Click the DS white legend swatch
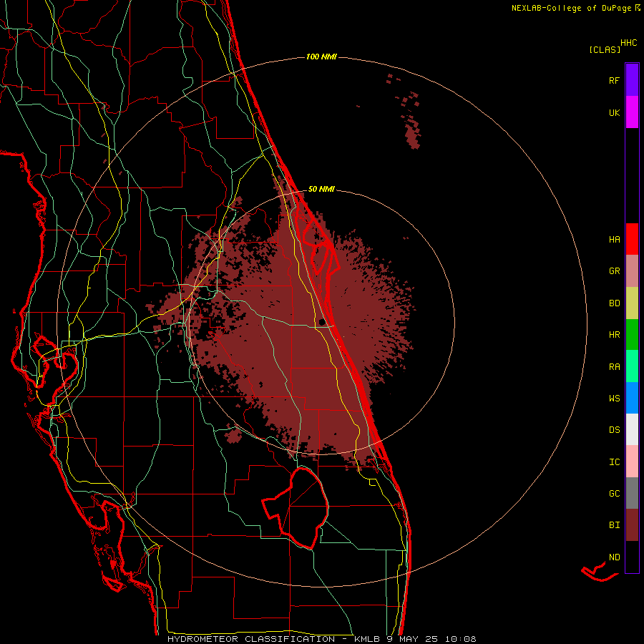Viewport: 644px width, 644px height. [632, 429]
